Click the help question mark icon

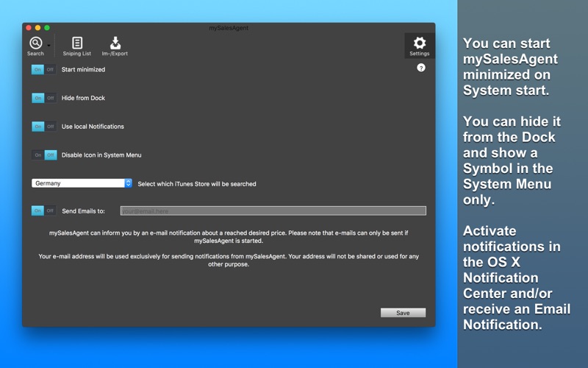(x=421, y=68)
